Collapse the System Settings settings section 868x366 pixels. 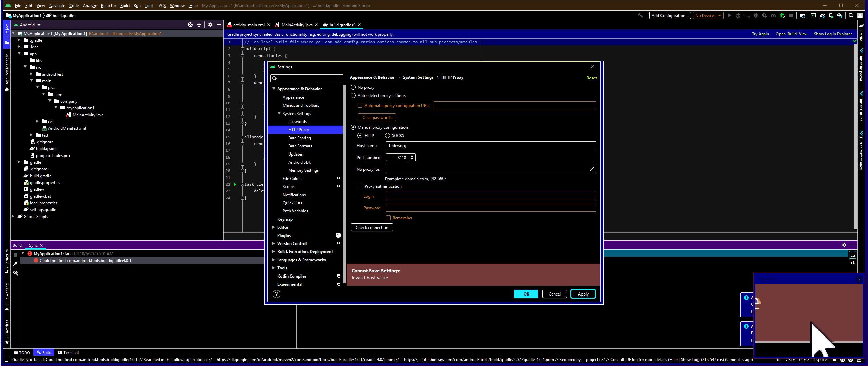279,114
